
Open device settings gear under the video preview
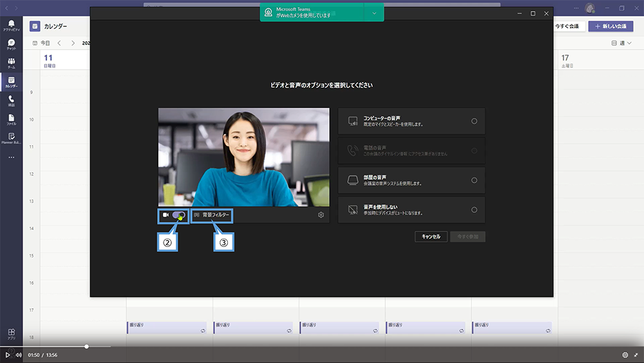coord(321,215)
